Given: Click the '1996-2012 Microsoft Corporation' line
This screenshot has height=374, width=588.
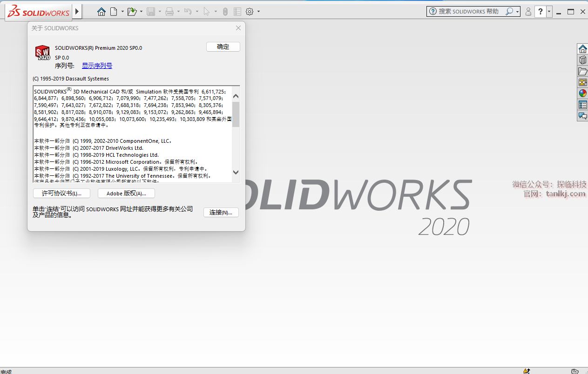Looking at the screenshot, I should (116, 162).
